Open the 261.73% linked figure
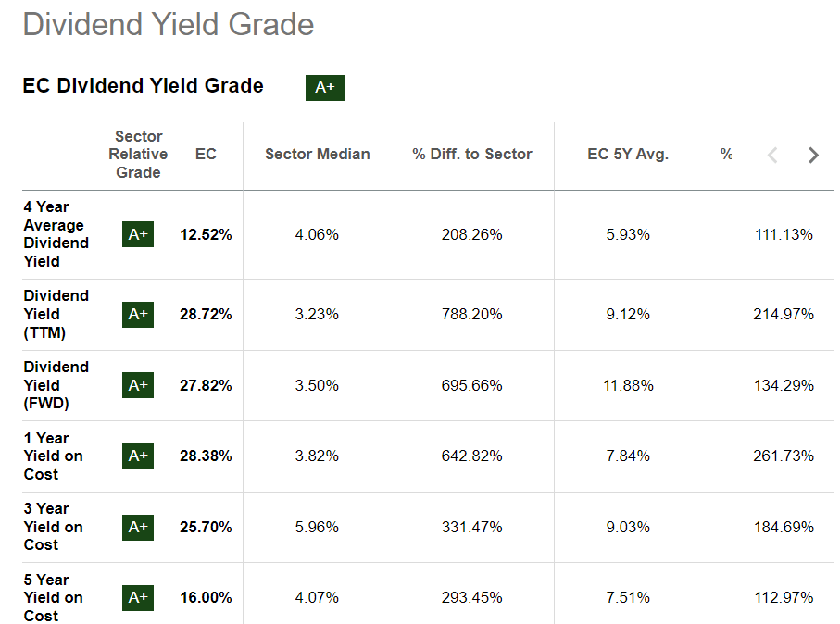Viewport: 840px width, 624px height. [784, 456]
